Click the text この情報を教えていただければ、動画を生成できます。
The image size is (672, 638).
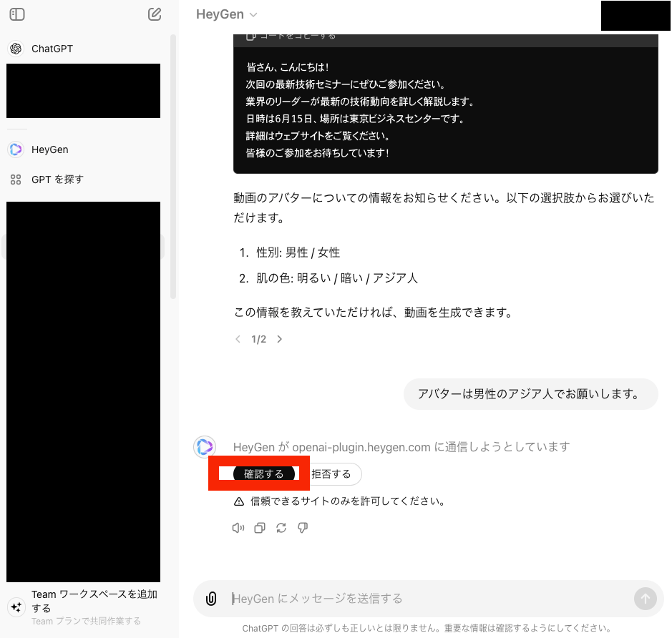pyautogui.click(x=374, y=313)
